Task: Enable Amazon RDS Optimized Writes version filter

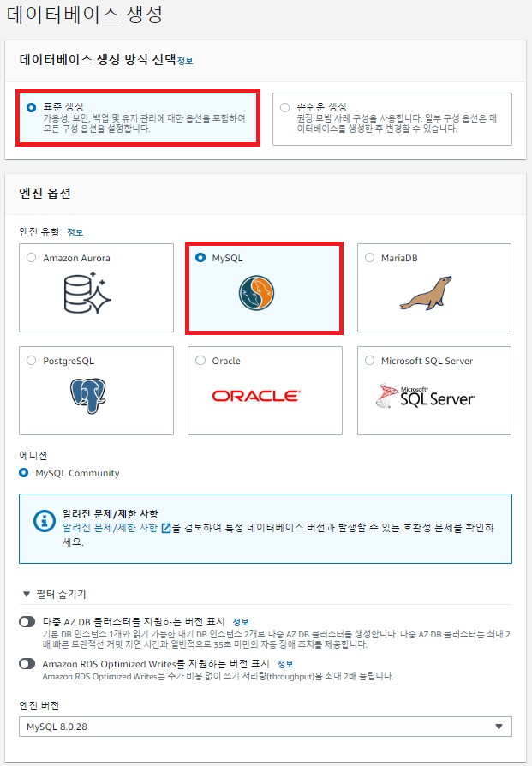Action: [27, 664]
